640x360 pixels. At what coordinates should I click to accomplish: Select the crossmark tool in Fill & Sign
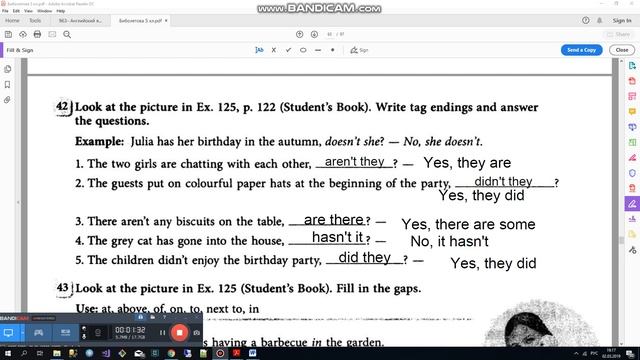click(273, 50)
